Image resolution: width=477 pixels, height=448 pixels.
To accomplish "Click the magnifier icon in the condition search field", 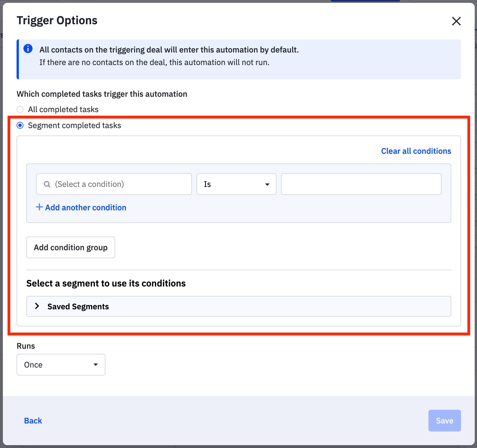I will tap(47, 184).
